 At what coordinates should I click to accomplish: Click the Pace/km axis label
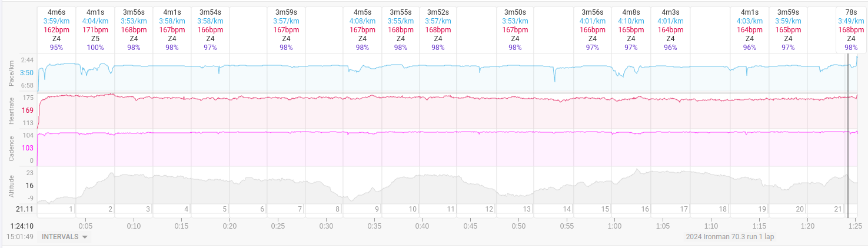[11, 73]
